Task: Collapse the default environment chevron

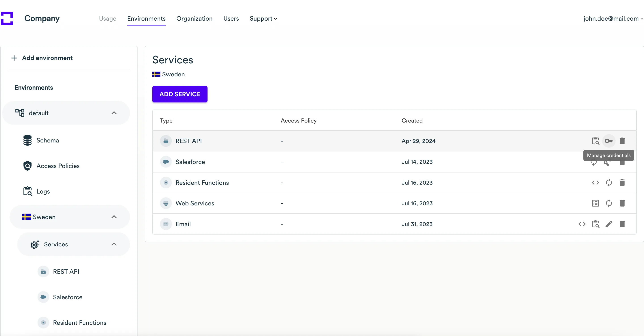Action: tap(114, 113)
